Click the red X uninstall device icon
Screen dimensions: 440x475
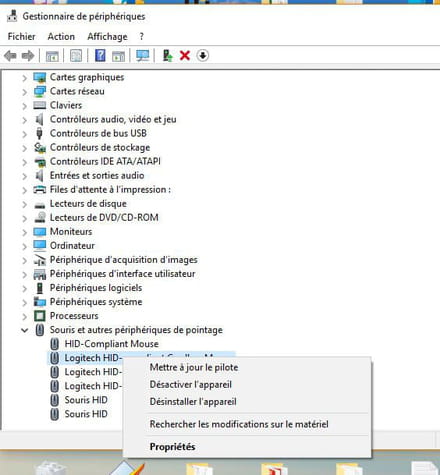click(x=185, y=55)
